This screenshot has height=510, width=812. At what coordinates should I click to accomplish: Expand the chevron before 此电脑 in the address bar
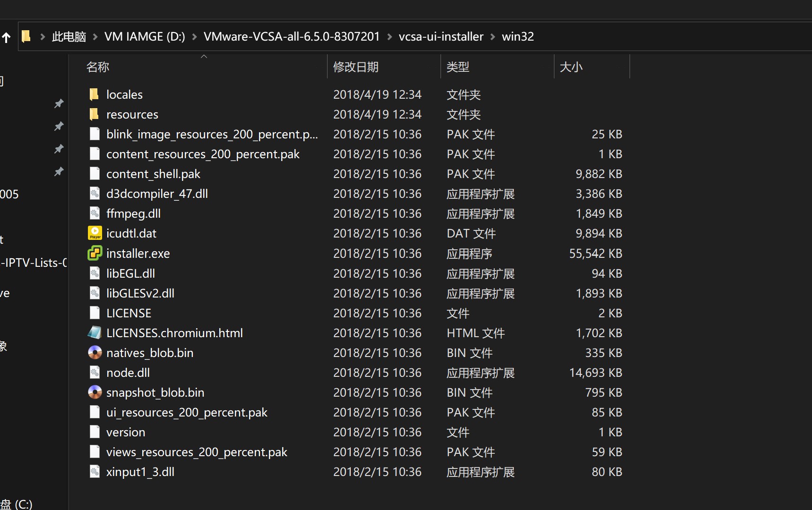tap(43, 37)
